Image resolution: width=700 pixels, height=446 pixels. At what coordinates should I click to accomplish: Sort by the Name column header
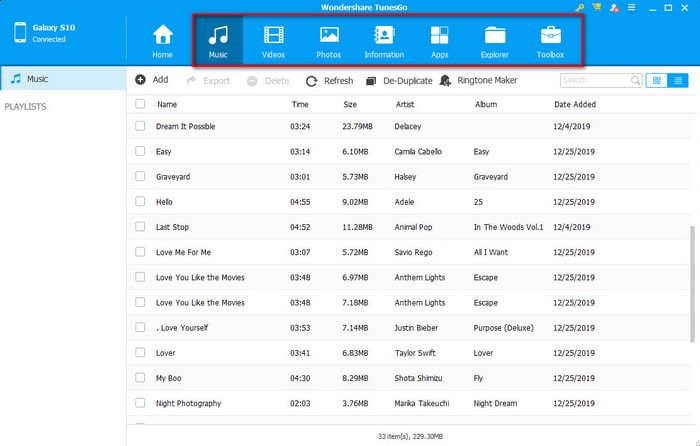pyautogui.click(x=167, y=104)
